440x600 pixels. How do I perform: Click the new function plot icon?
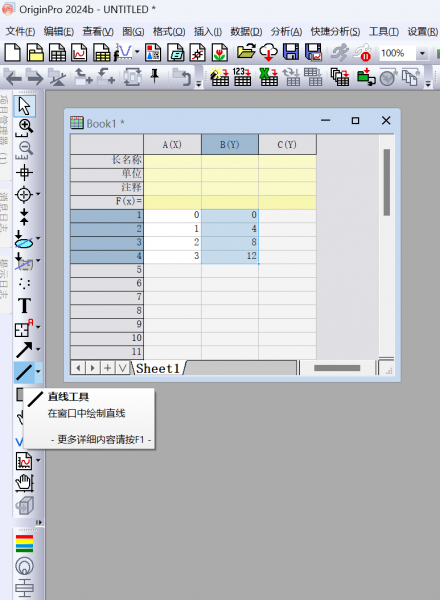point(123,53)
